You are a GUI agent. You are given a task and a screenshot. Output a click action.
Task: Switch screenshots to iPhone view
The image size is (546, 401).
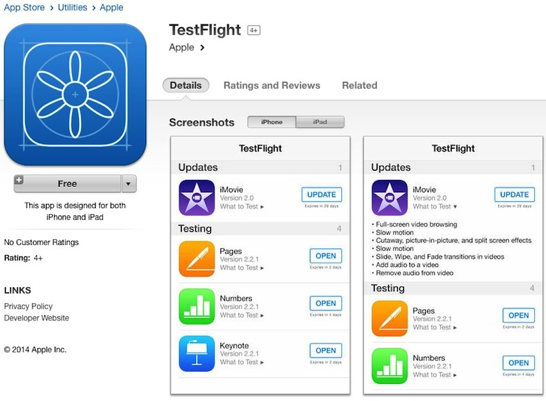point(272,122)
